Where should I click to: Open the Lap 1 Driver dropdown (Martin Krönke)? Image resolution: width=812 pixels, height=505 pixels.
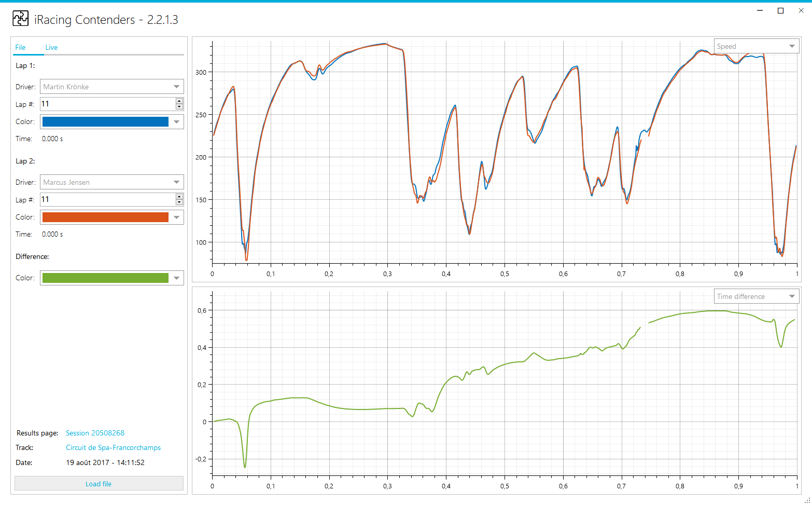point(112,87)
